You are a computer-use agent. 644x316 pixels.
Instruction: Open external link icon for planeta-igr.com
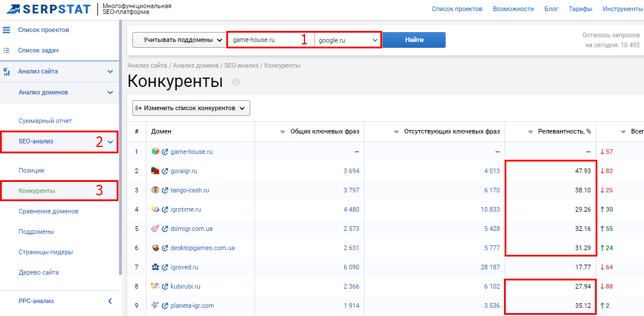[x=165, y=306]
